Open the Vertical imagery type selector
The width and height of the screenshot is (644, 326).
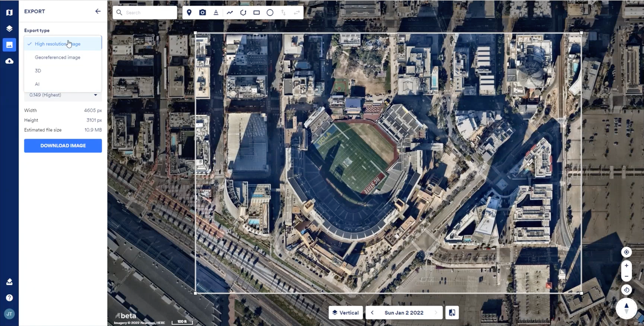tap(346, 313)
